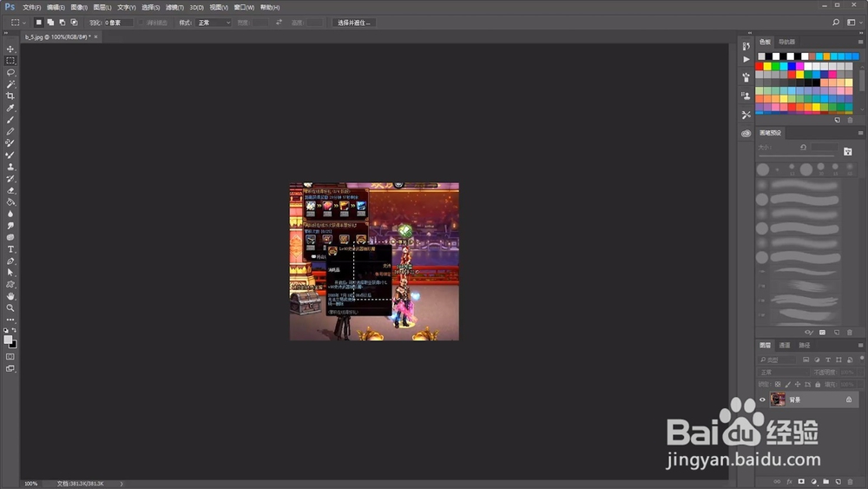This screenshot has width=868, height=489.
Task: Open the Creative Cloud Libraries panel icon
Action: 746,134
